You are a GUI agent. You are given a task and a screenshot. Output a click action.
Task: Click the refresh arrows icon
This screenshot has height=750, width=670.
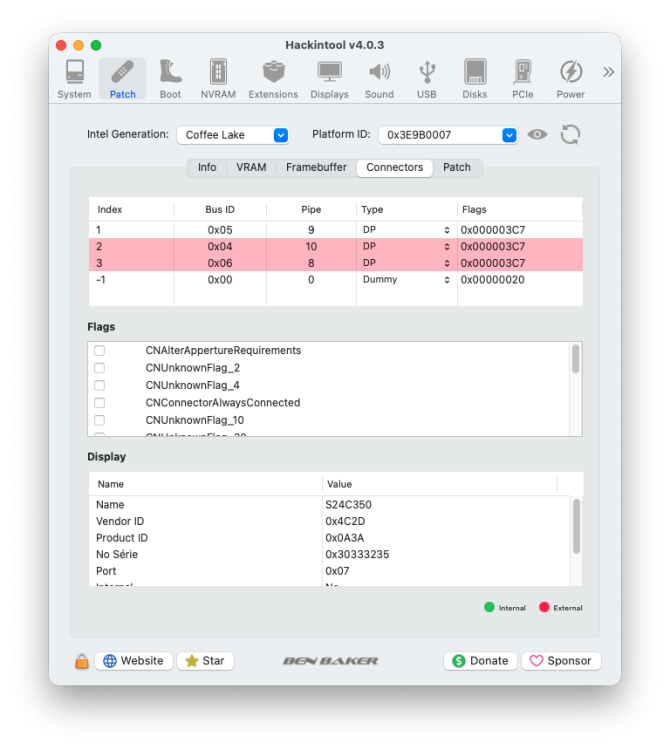click(570, 134)
